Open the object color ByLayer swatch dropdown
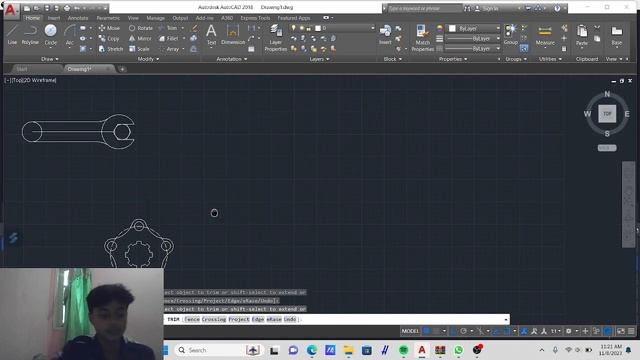Screen dimensions: 640x360 473,28
